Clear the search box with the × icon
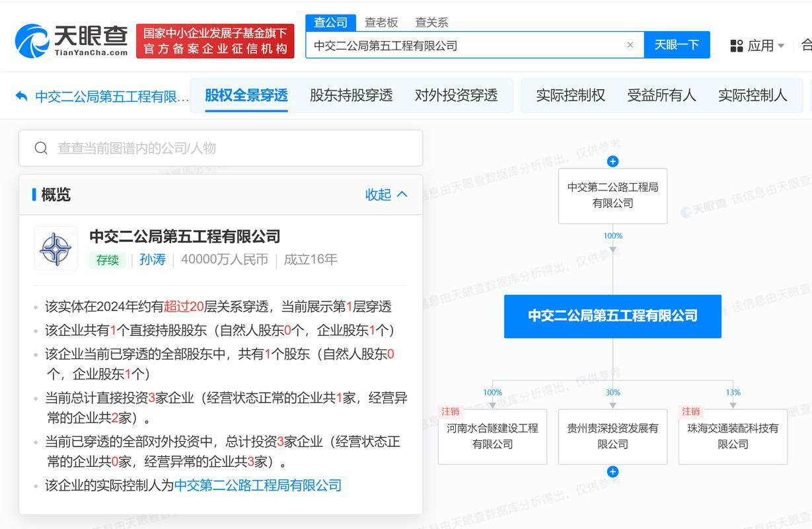Image resolution: width=812 pixels, height=529 pixels. [x=630, y=44]
